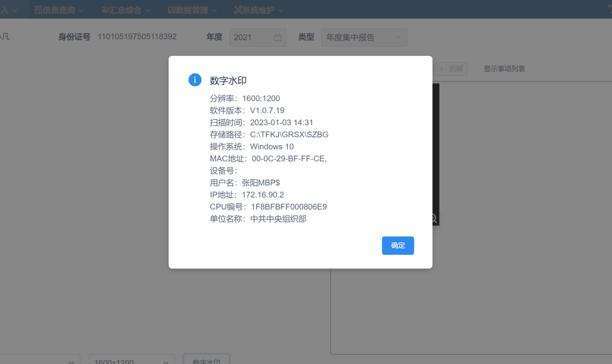This screenshot has width=612, height=364.
Task: Expand the 类型 dropdown showing 年度集中报告
Action: click(364, 38)
